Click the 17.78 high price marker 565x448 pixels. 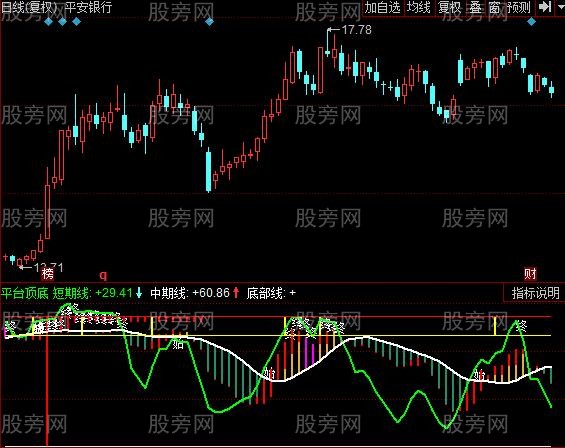point(356,30)
